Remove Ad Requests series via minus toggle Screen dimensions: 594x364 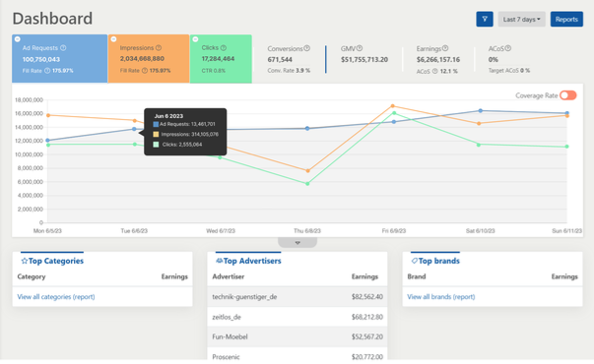[x=18, y=39]
